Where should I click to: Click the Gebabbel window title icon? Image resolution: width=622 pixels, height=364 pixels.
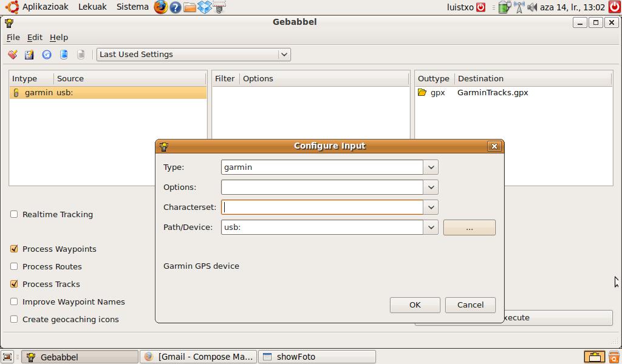click(x=9, y=22)
